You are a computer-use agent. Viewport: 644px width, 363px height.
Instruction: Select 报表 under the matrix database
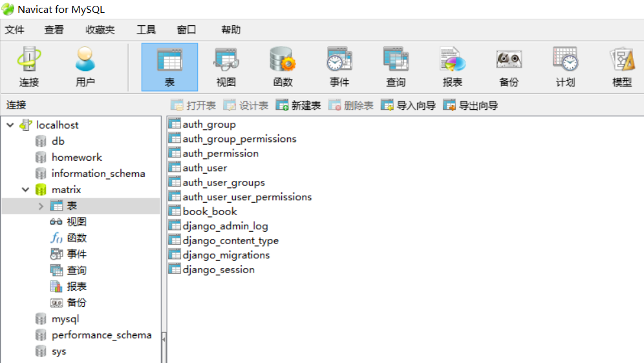[76, 286]
